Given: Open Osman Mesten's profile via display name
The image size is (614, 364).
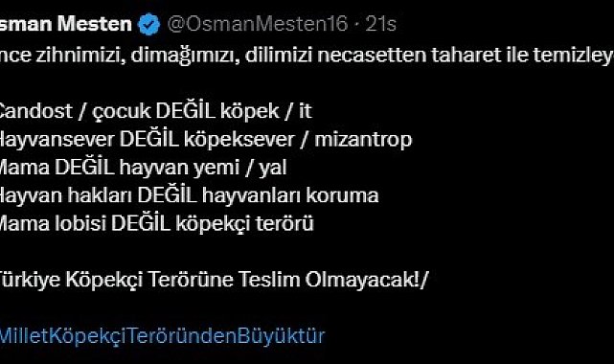Looking at the screenshot, I should [66, 24].
